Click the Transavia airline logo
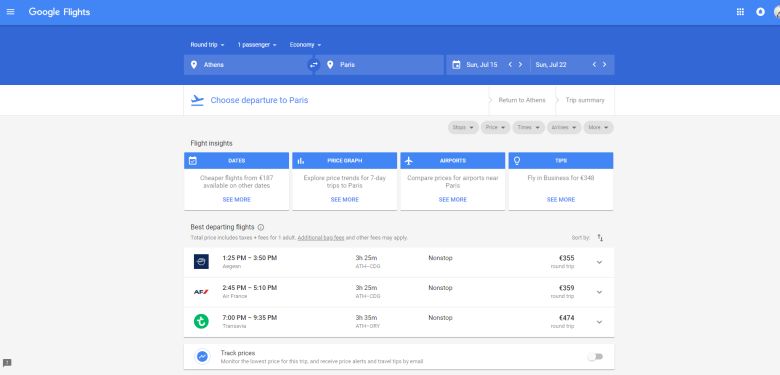The width and height of the screenshot is (780, 375). point(201,321)
